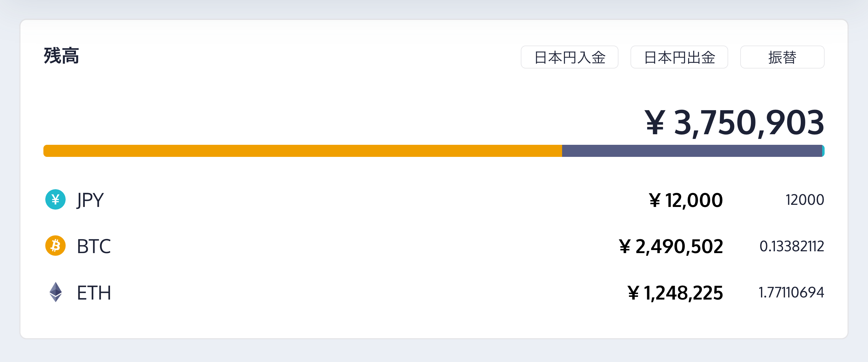Click the orange BTC portion of balance bar
The height and width of the screenshot is (362, 868).
click(x=303, y=151)
